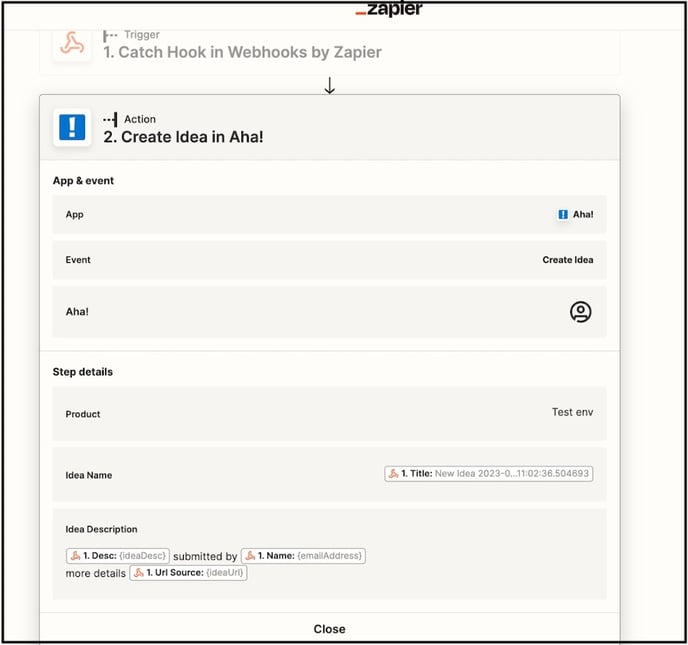This screenshot has width=688, height=645.
Task: Click the Event row showing Create Idea
Action: 329,260
